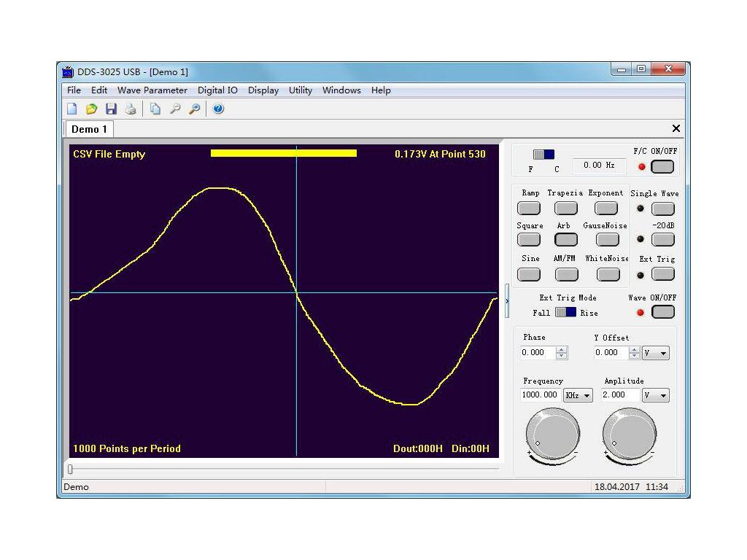The image size is (747, 560).
Task: Click the Phase value input field
Action: tap(538, 353)
